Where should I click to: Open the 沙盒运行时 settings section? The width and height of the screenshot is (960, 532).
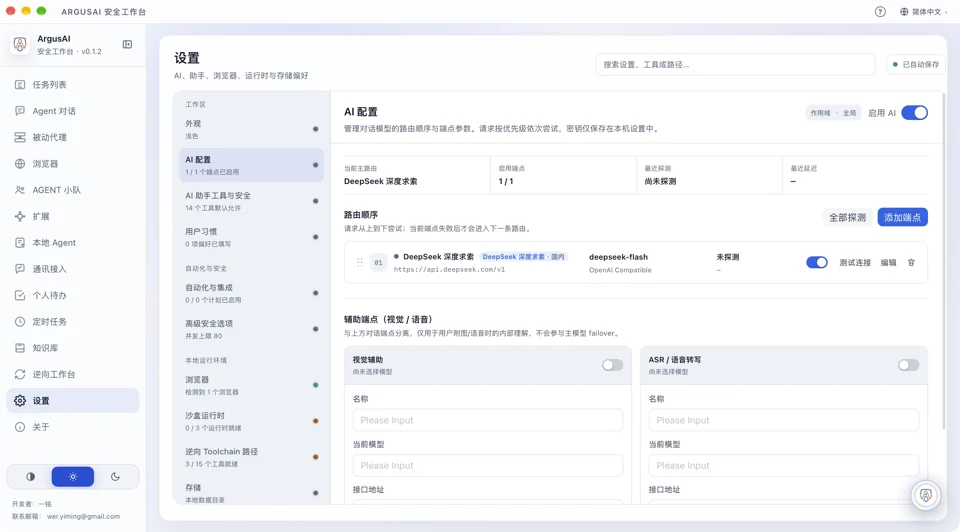pyautogui.click(x=251, y=421)
